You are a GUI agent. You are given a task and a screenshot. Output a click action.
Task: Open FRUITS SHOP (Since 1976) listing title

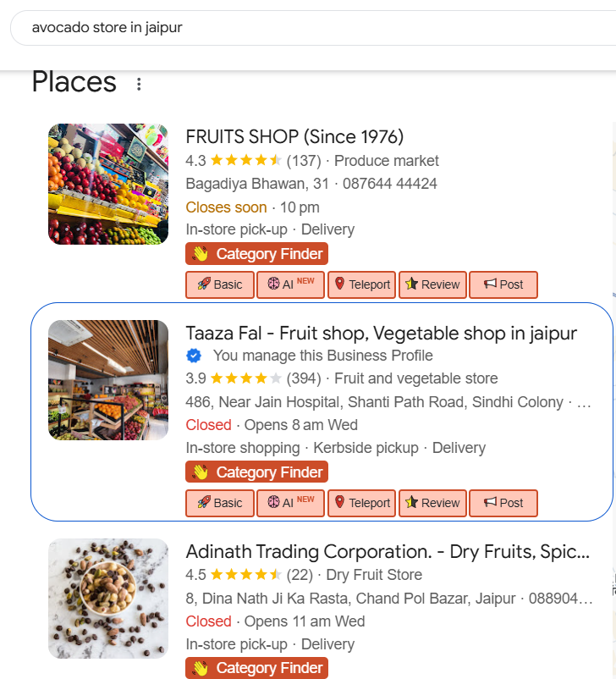[294, 136]
